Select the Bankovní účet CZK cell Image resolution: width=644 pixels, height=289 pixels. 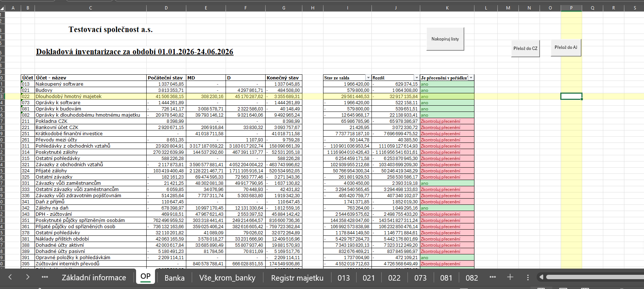tap(91, 127)
